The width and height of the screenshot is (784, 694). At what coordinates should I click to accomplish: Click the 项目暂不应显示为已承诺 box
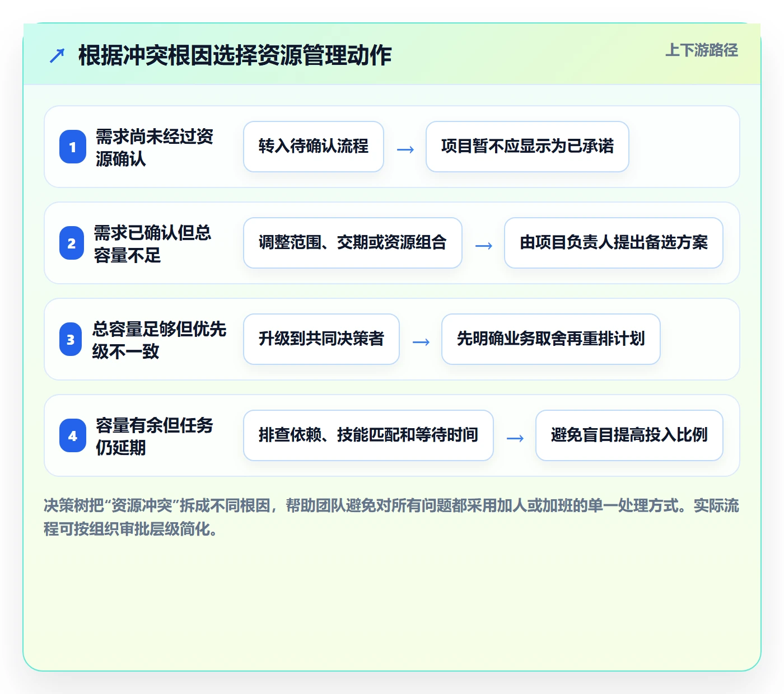pos(528,147)
